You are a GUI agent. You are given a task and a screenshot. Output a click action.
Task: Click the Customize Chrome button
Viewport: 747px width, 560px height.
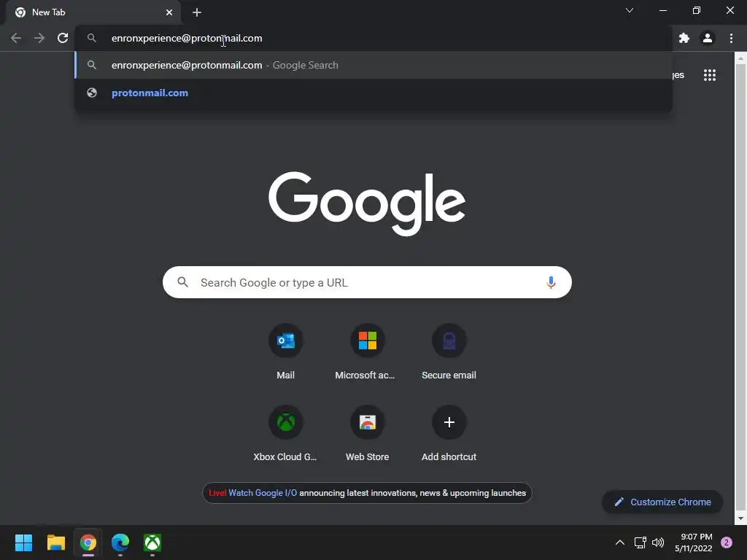click(662, 502)
